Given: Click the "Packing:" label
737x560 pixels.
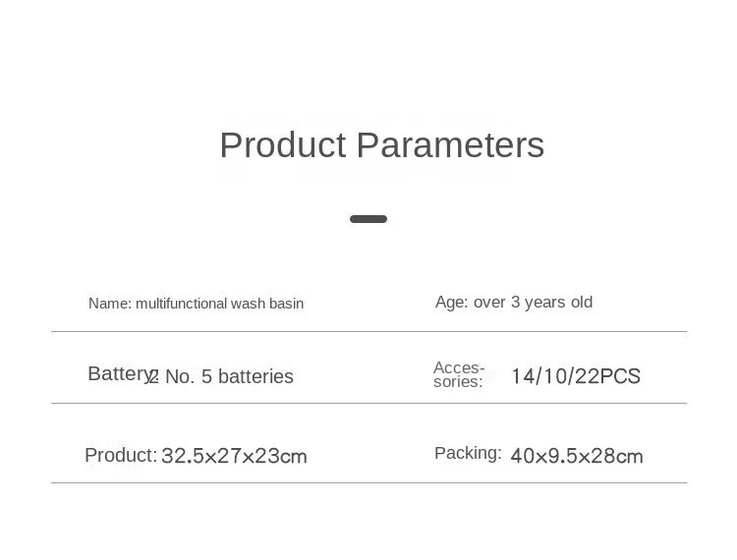Looking at the screenshot, I should click(468, 453).
